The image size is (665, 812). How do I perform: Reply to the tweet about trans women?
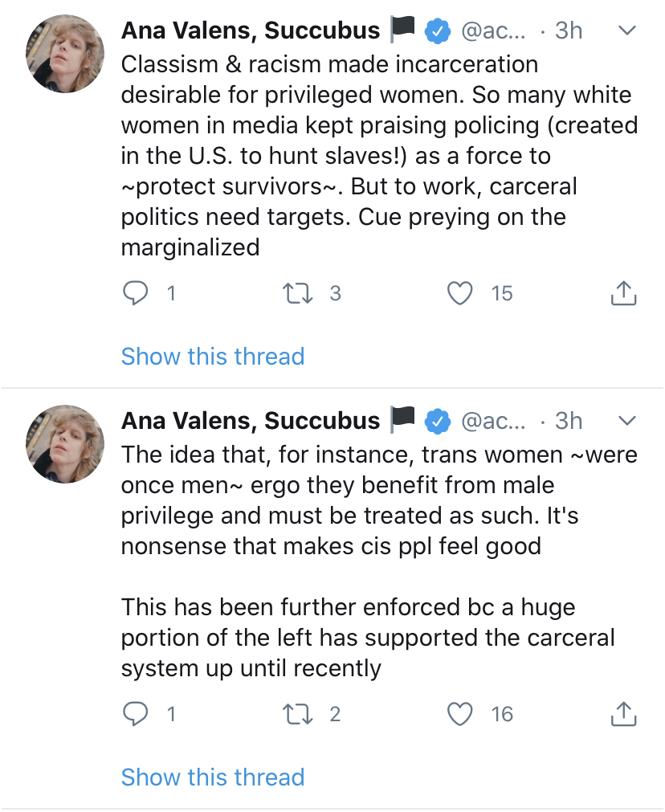136,714
